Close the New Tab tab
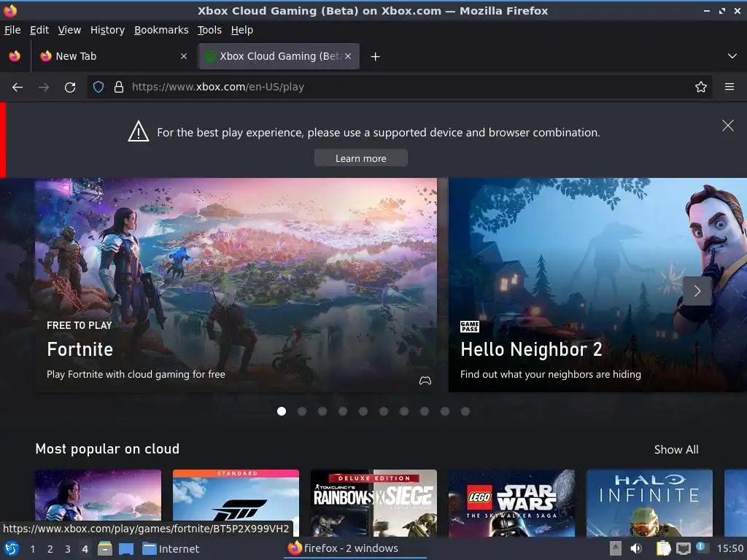This screenshot has height=560, width=747. [184, 56]
